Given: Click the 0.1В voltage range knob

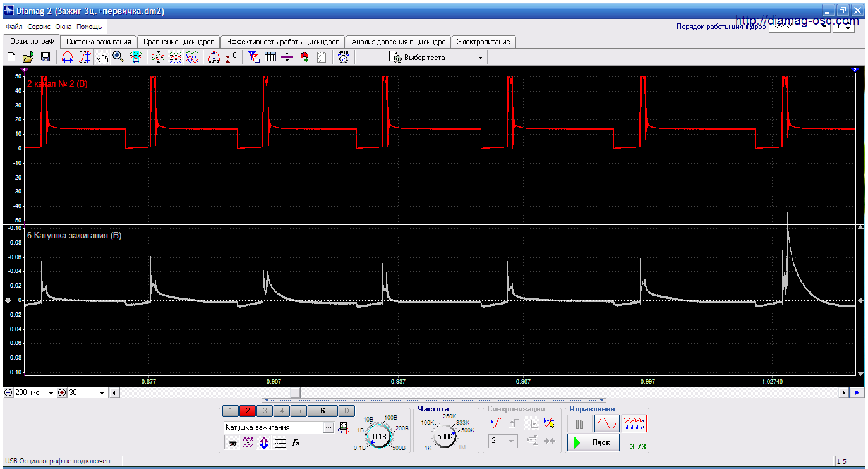Looking at the screenshot, I should [380, 436].
